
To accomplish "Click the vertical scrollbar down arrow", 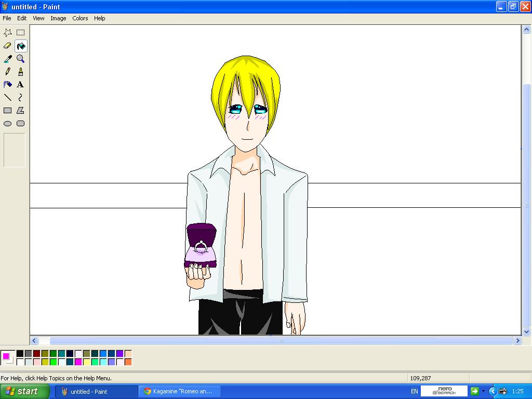I will coord(526,332).
